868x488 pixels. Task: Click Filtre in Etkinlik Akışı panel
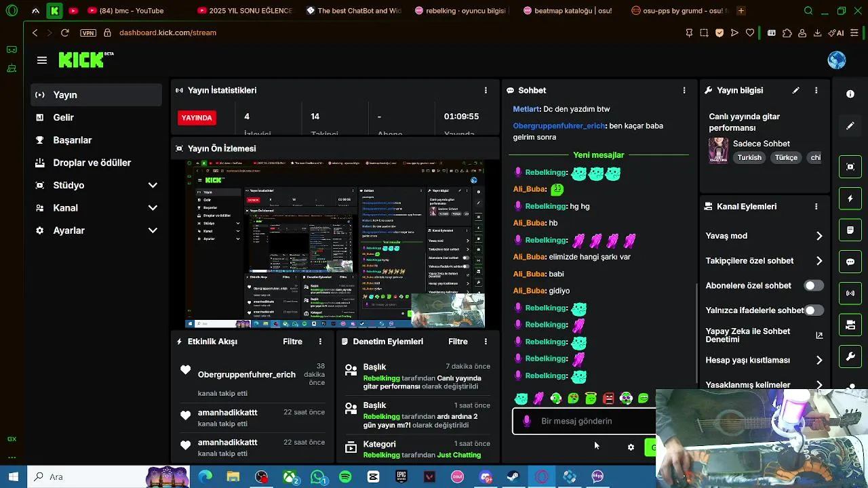pyautogui.click(x=292, y=342)
